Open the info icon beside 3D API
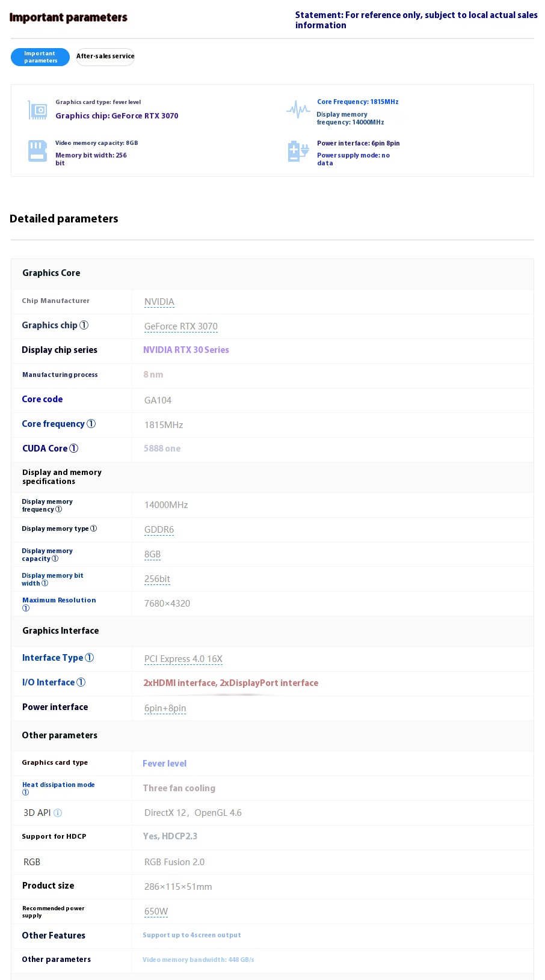 point(58,813)
